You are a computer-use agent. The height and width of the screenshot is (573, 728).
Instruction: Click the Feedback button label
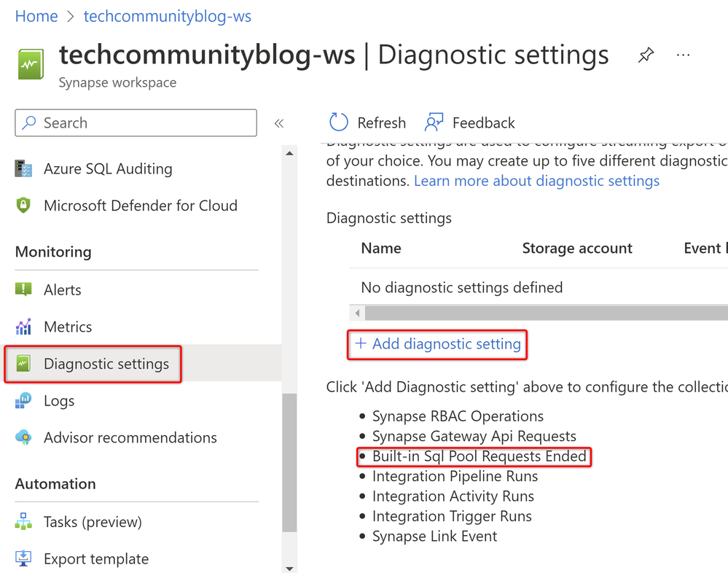[x=483, y=122]
